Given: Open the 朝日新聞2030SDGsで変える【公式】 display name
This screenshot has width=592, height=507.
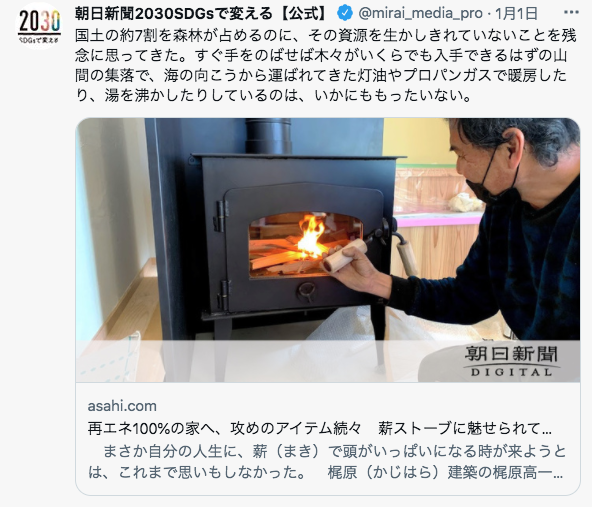Looking at the screenshot, I should click(203, 13).
